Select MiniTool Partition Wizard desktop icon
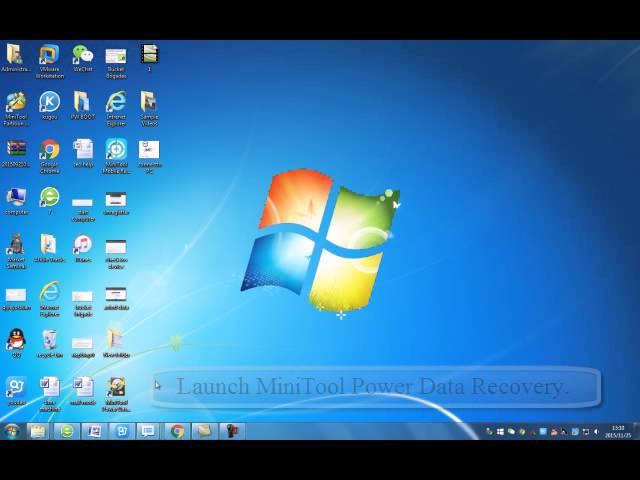640x480 pixels. pos(16,102)
